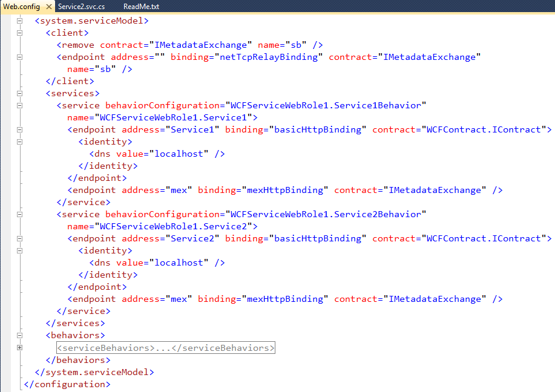This screenshot has width=555, height=392.
Task: Collapse the endpoint with address Service1
Action: click(20, 129)
